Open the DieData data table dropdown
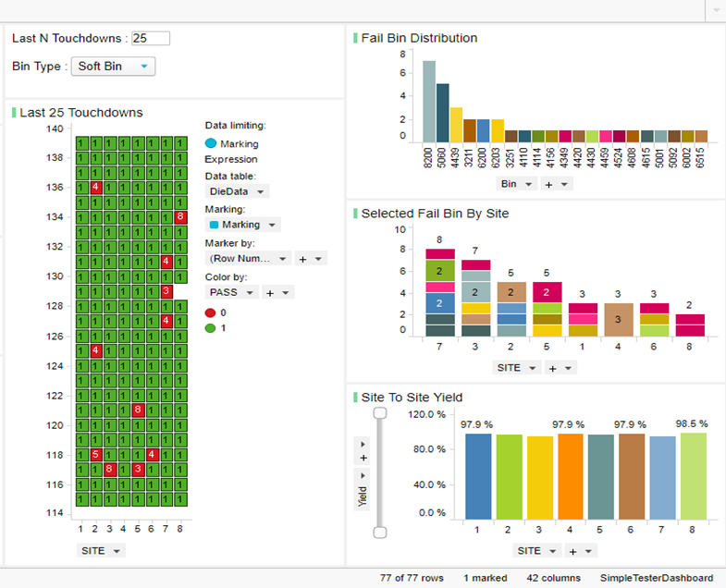Viewport: 726px width, 588px height. (237, 191)
